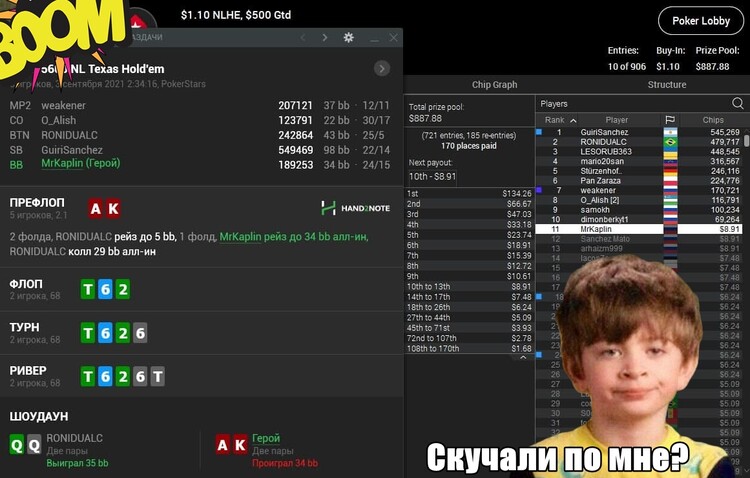Click grey Q card in showdown

pos(34,445)
